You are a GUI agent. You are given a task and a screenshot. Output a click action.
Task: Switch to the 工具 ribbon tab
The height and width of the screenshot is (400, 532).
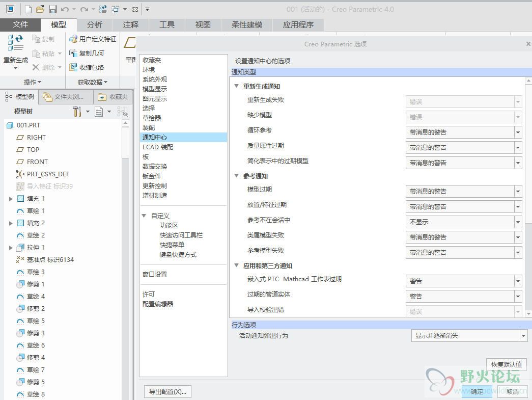coord(167,25)
